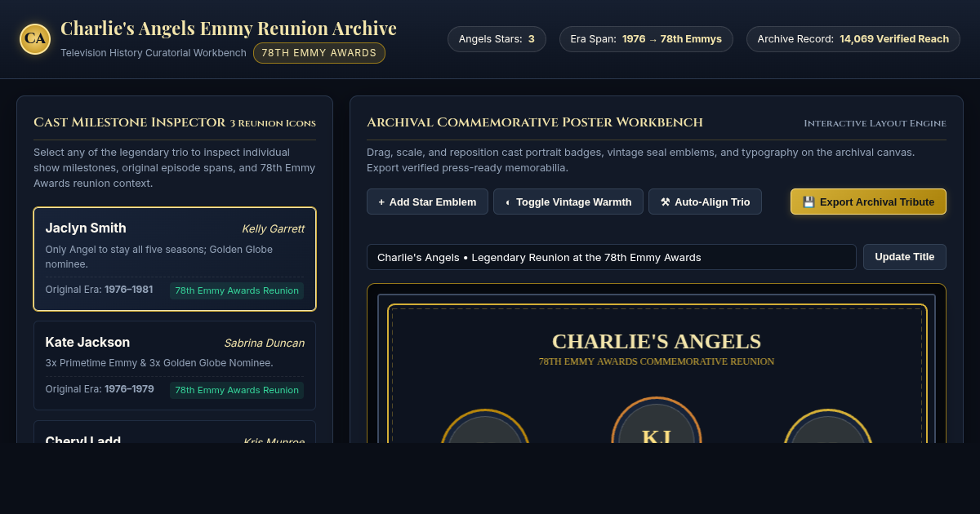Click the Kelly Garrett role name
This screenshot has height=514, width=980.
[273, 229]
